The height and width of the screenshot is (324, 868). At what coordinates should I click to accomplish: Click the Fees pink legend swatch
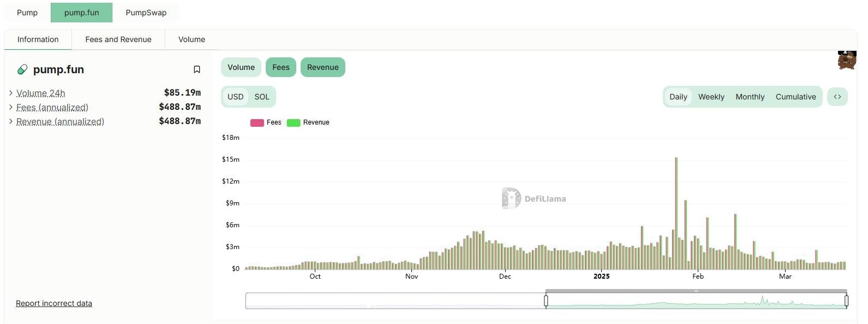point(257,122)
